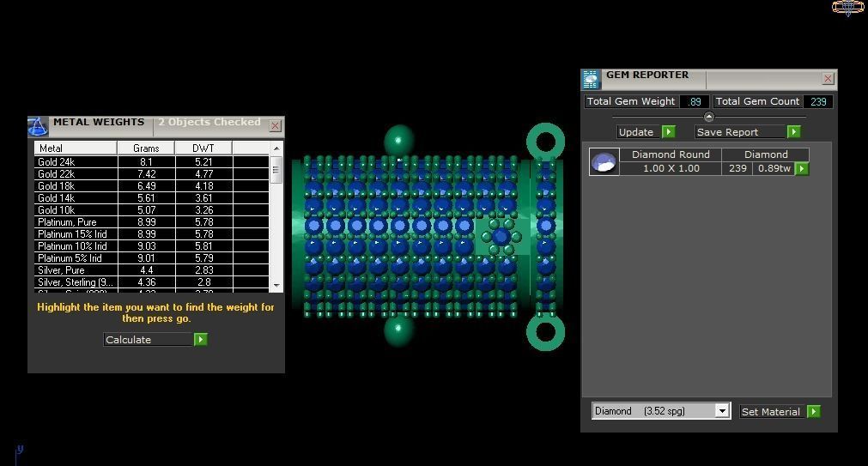Image resolution: width=868 pixels, height=466 pixels.
Task: Click the METAL WEIGHTS title
Action: tap(99, 122)
